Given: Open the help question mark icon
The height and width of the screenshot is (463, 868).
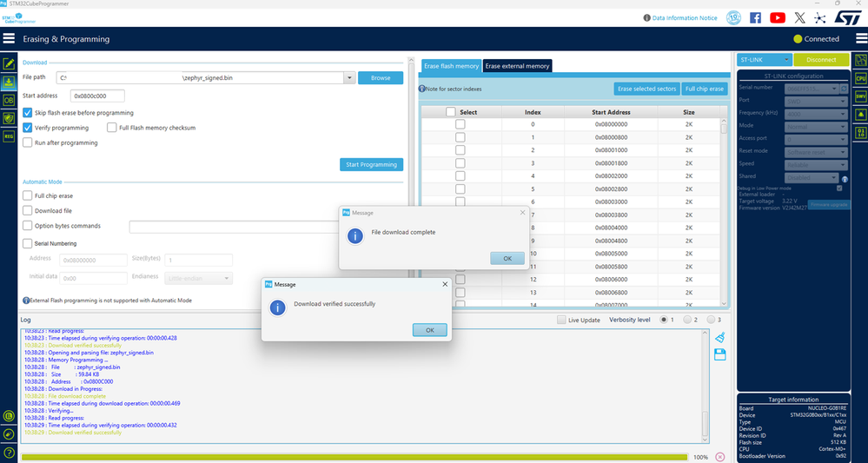Looking at the screenshot, I should [9, 452].
